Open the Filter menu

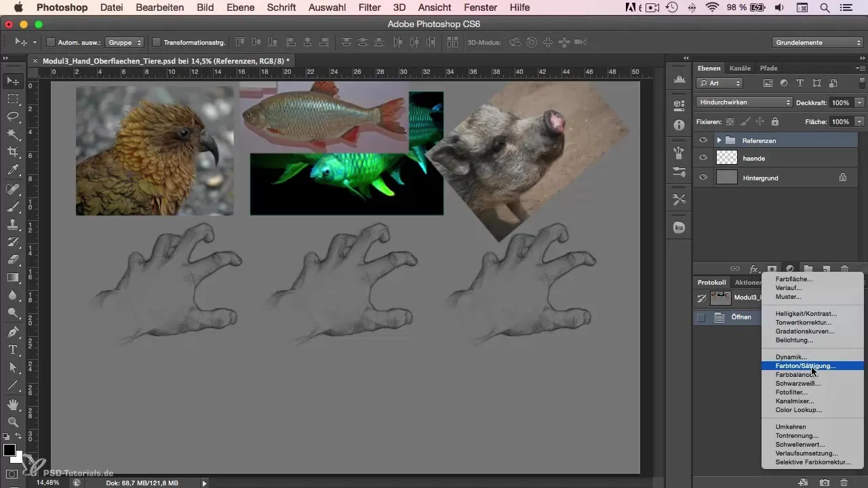point(370,7)
